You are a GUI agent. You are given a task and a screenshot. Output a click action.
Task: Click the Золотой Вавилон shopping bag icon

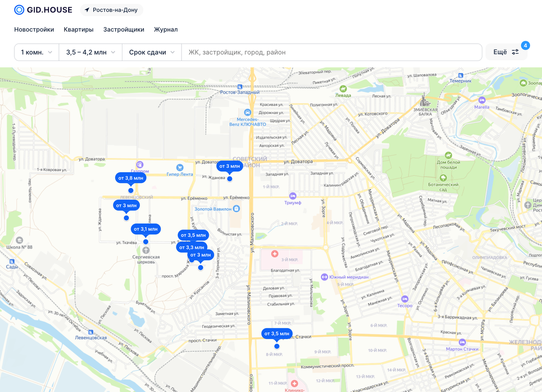[x=236, y=208]
